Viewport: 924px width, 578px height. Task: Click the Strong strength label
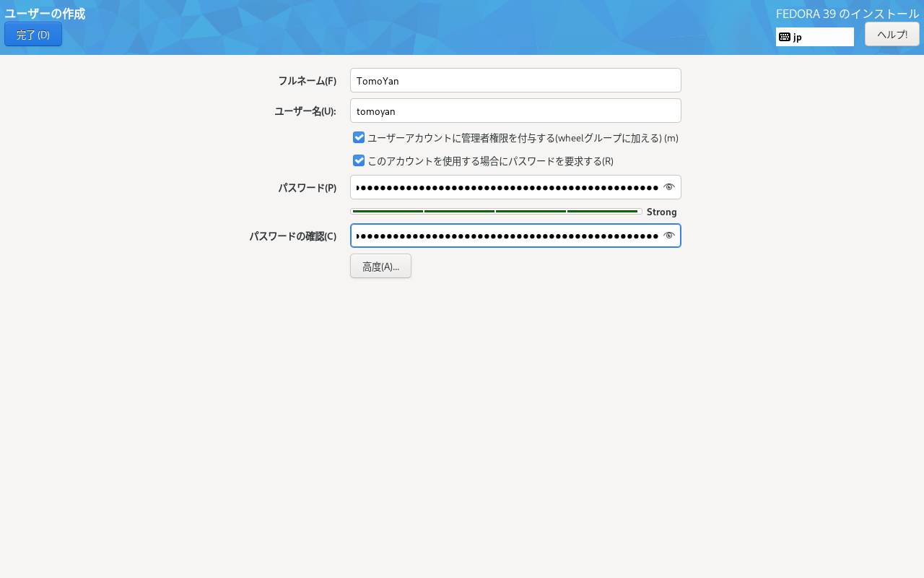click(662, 212)
